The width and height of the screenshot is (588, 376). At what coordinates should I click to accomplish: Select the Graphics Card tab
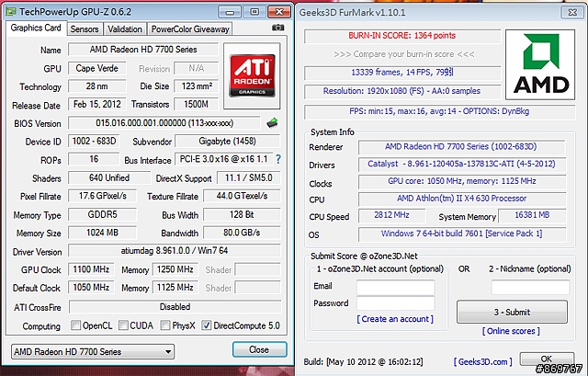(x=36, y=28)
